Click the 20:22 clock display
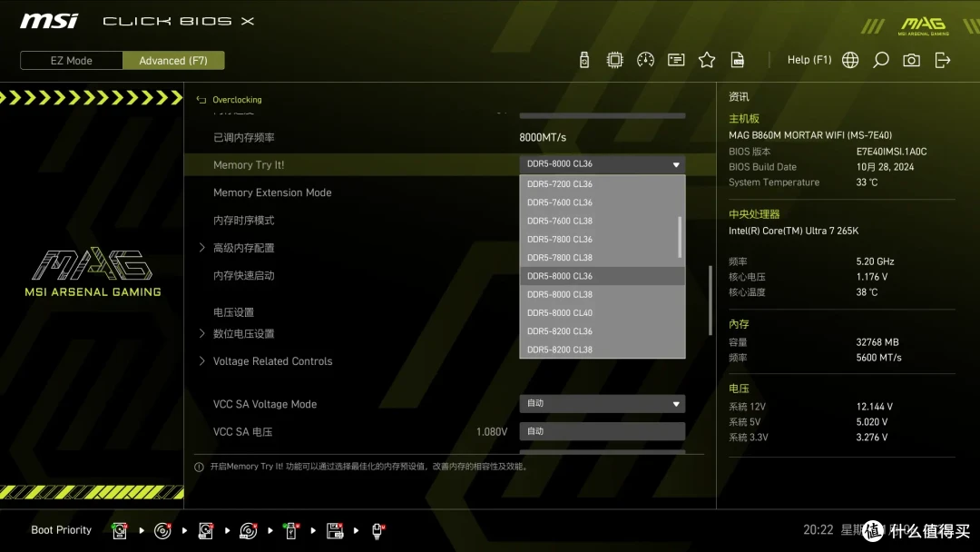 (818, 529)
